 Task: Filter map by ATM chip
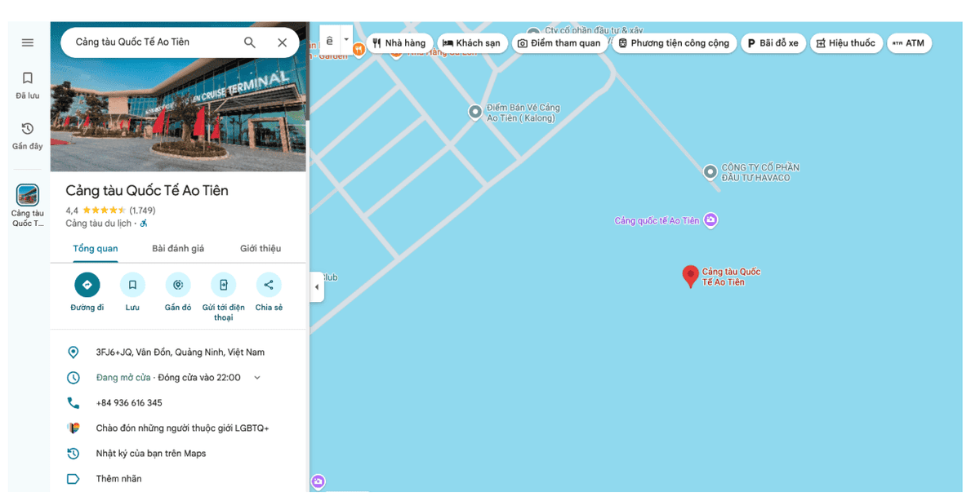point(909,43)
